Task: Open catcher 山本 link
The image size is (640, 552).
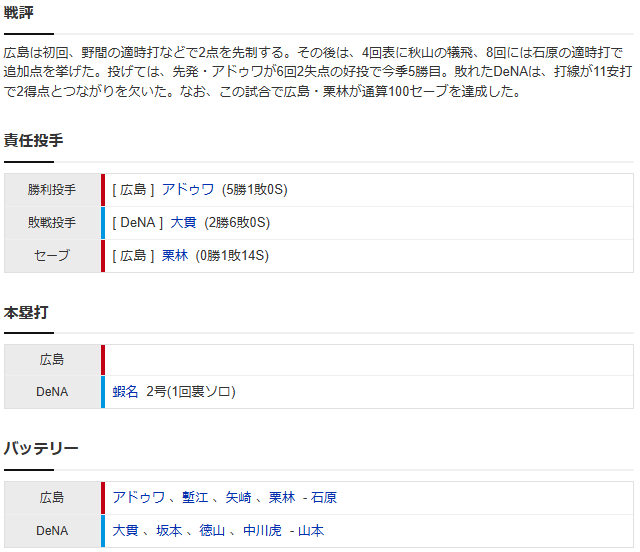Action: coord(311,530)
